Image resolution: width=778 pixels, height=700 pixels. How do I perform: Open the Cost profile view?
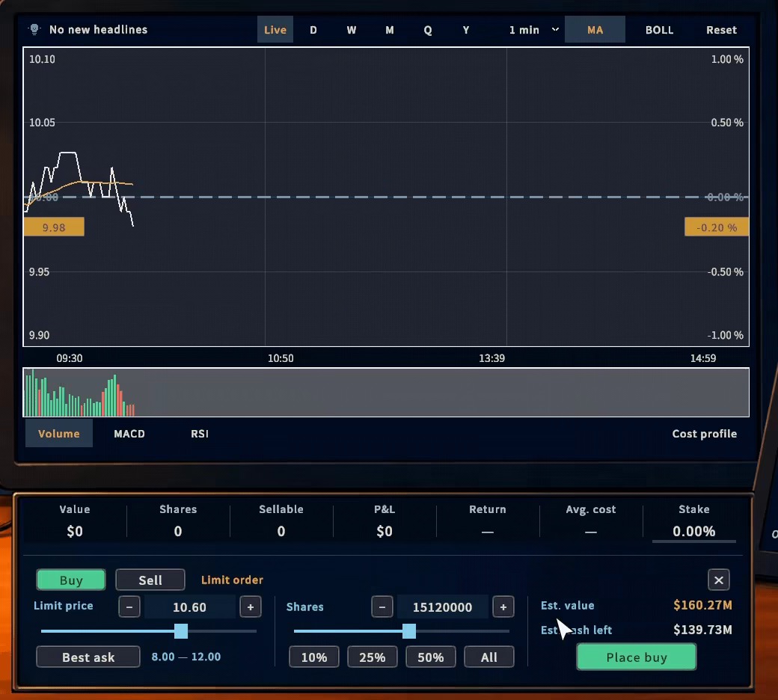(x=705, y=434)
